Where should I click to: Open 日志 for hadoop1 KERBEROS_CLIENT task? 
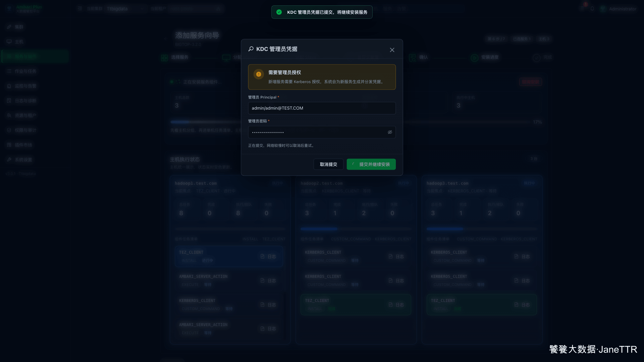click(x=268, y=305)
